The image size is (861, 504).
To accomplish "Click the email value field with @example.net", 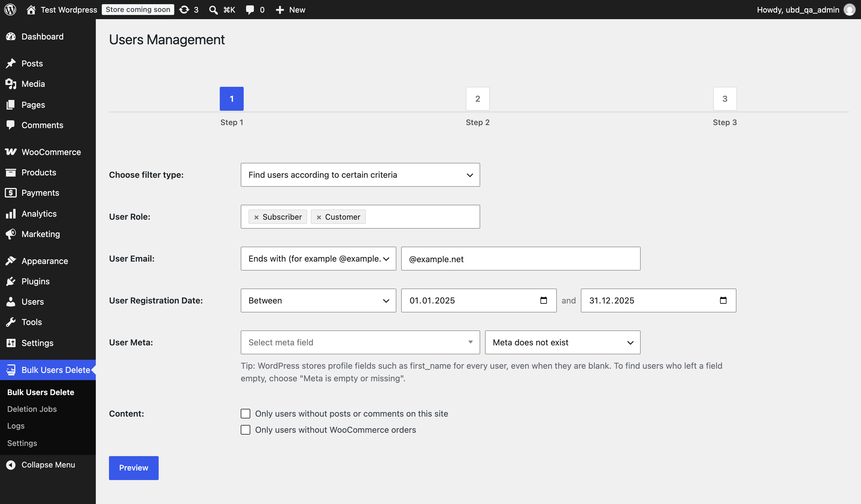I will point(520,259).
